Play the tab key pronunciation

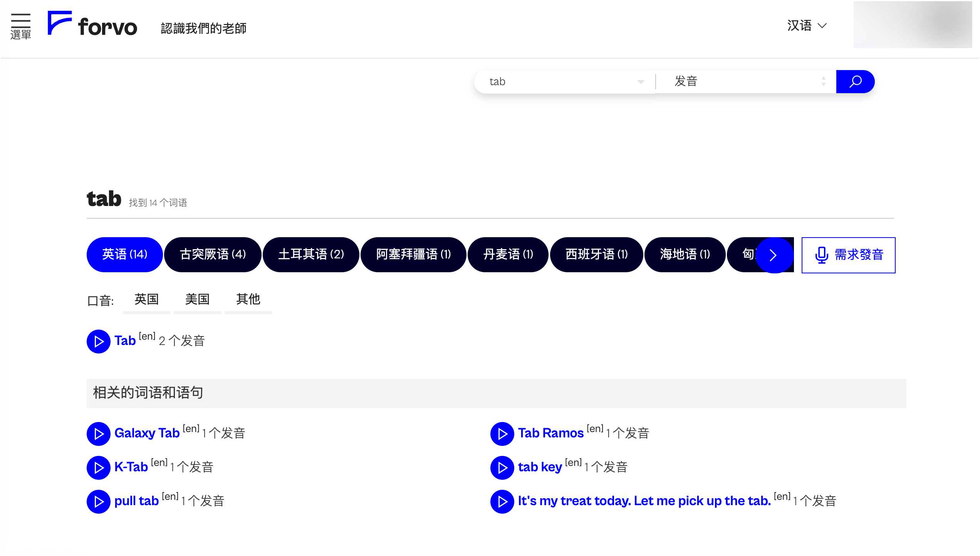coord(502,468)
